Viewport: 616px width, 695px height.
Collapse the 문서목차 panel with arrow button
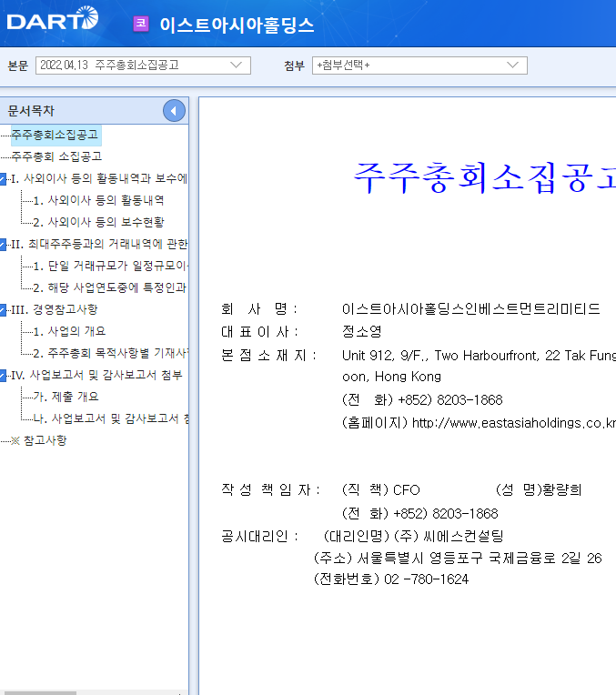[x=174, y=111]
